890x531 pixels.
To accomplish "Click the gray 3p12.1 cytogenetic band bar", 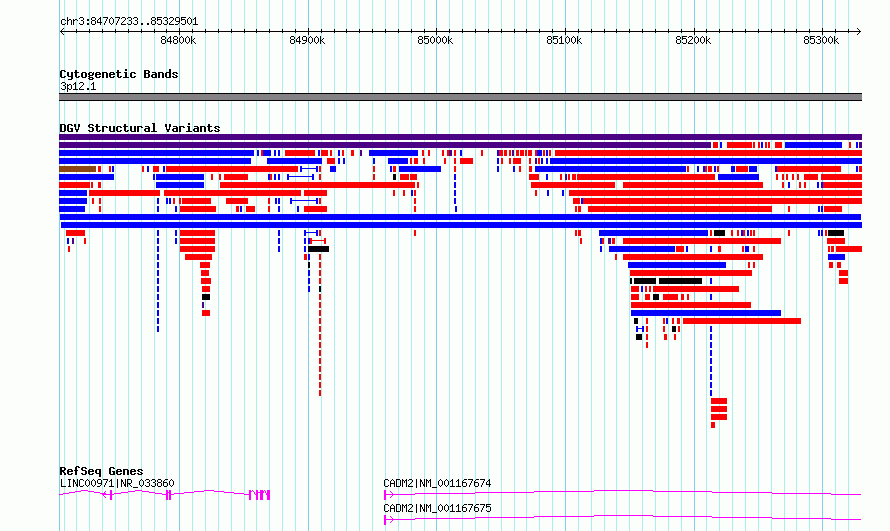I will [x=460, y=97].
